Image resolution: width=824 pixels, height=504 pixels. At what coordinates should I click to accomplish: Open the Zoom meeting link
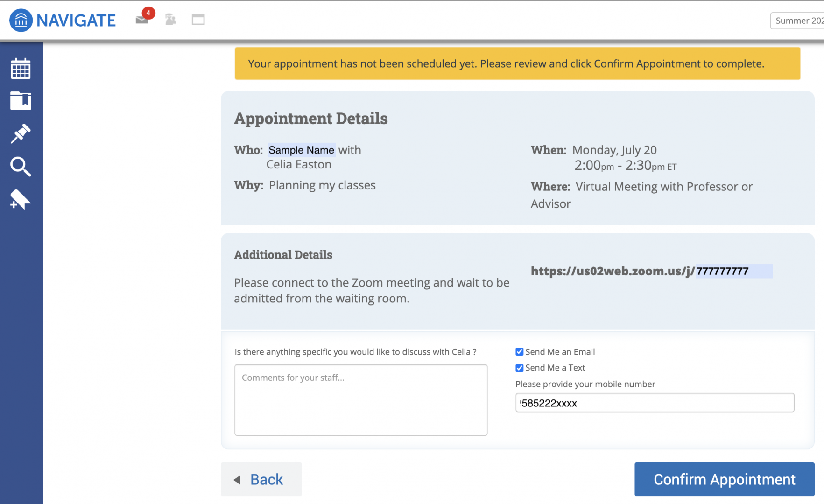pyautogui.click(x=640, y=271)
